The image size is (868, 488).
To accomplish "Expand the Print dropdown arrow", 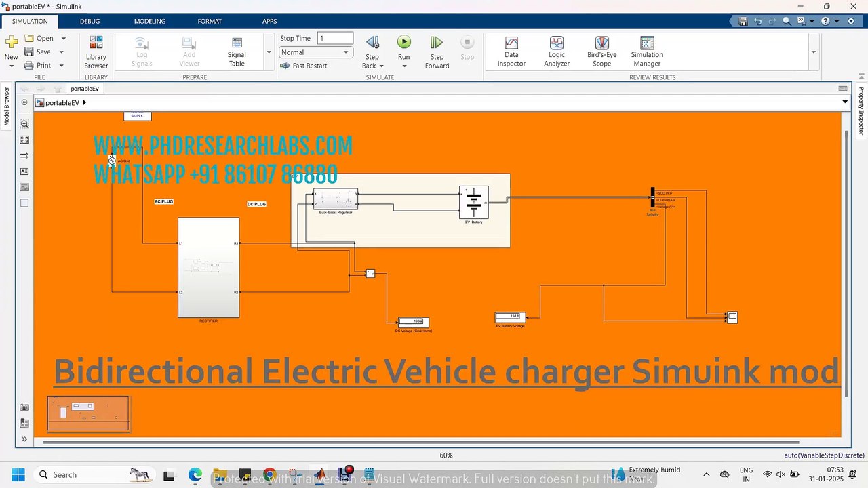I will pos(61,66).
